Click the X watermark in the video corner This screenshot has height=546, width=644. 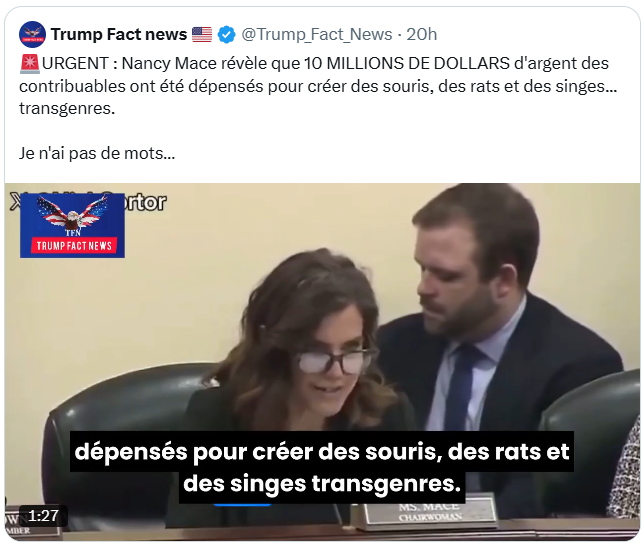[14, 201]
